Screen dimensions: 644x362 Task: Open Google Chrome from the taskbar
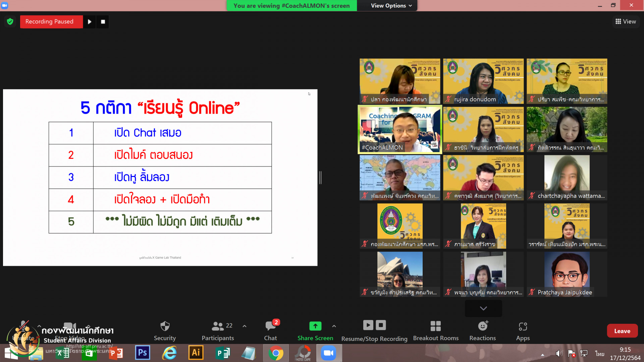click(276, 353)
